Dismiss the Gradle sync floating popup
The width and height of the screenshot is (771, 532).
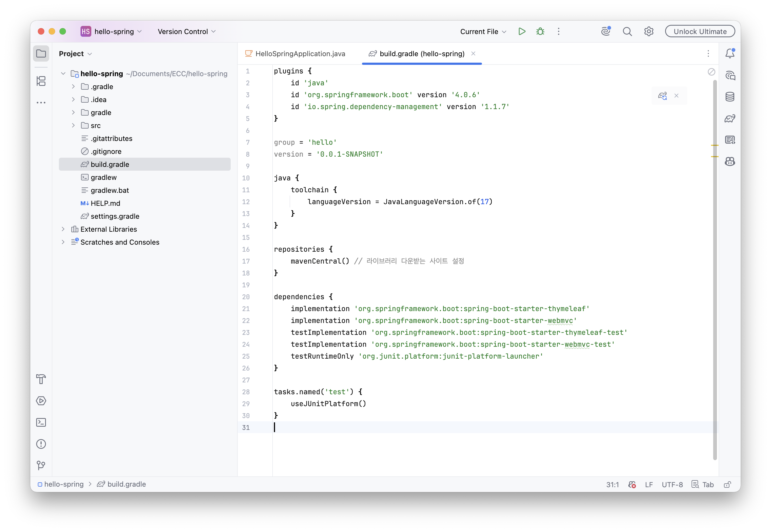pos(676,96)
